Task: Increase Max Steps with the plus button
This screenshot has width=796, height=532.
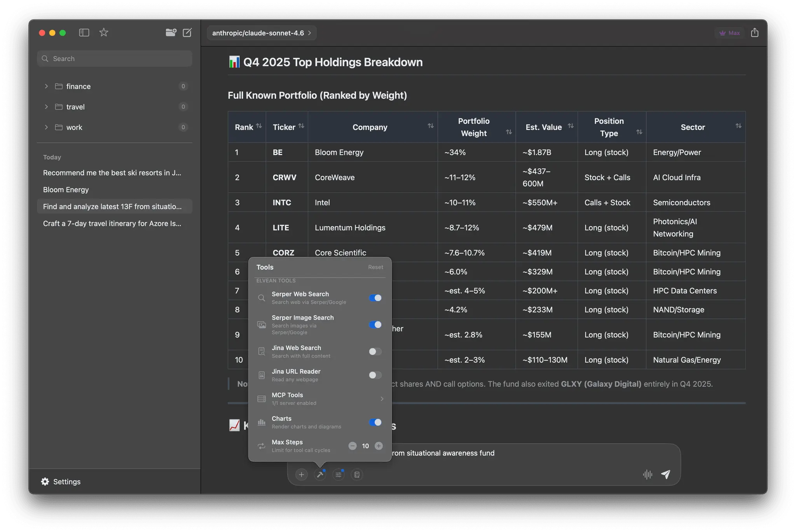Action: pos(379,446)
